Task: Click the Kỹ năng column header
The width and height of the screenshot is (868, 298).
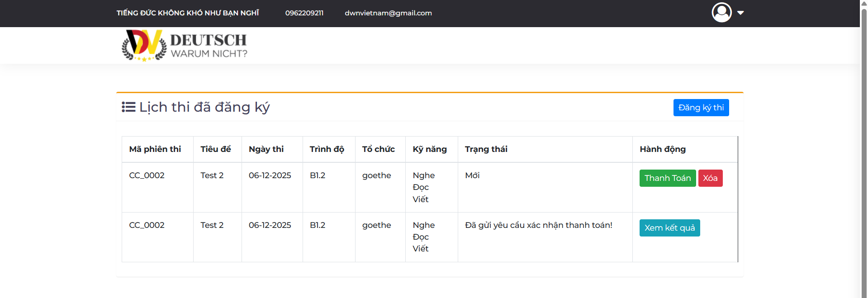Action: tap(429, 149)
